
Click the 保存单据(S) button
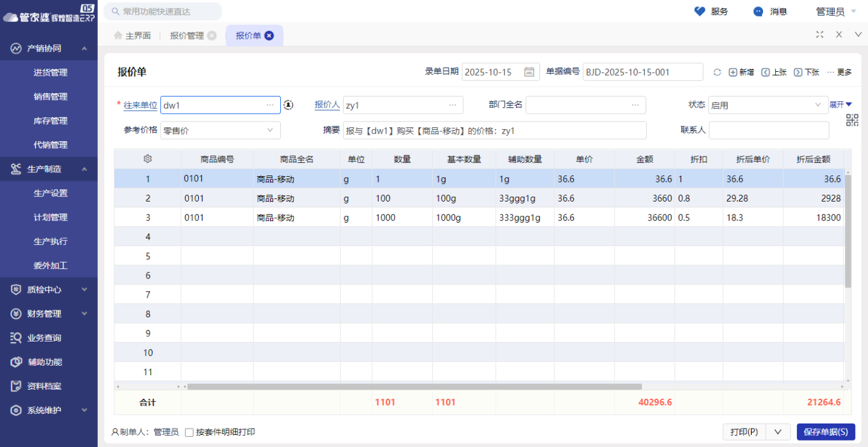[825, 432]
